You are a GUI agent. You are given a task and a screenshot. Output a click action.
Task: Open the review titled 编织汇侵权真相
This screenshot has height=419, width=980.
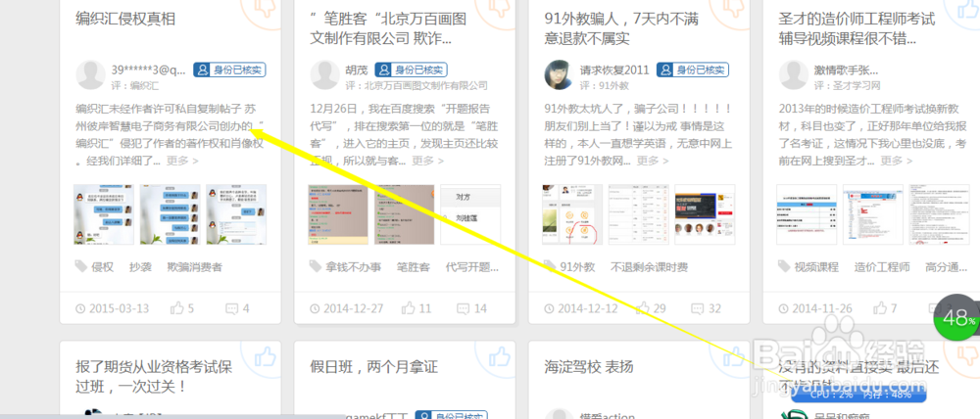pyautogui.click(x=125, y=19)
